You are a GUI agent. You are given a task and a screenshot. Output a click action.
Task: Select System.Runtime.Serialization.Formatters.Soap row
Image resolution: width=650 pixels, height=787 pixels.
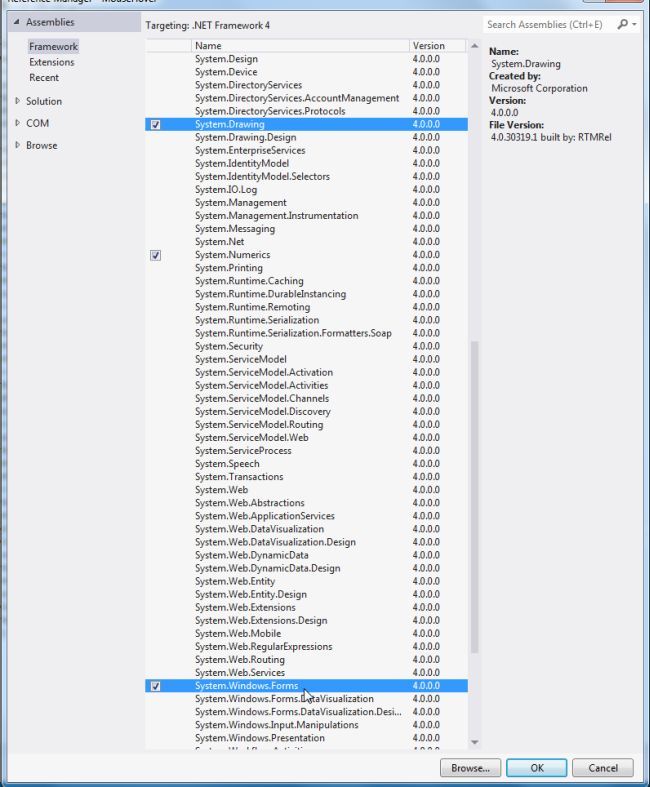point(306,333)
